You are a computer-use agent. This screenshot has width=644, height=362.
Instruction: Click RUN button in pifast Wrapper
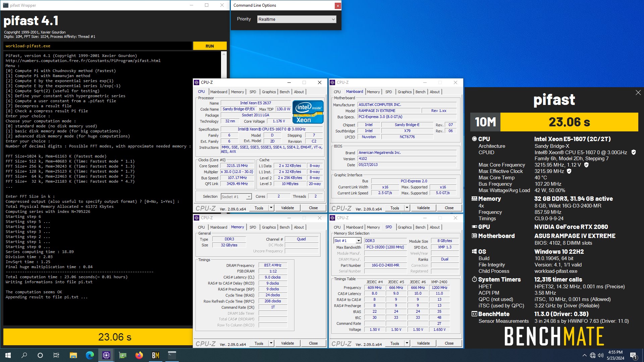tap(210, 46)
